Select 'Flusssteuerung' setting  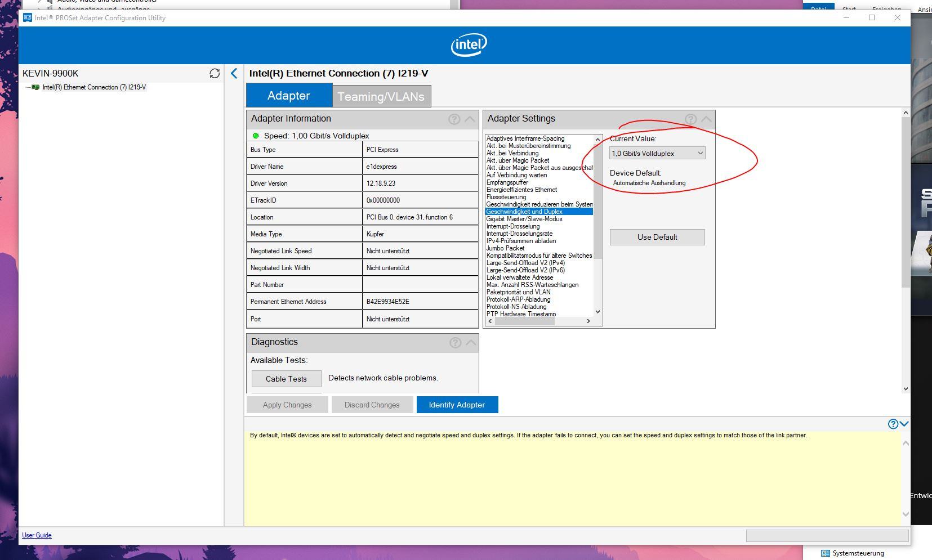[x=539, y=197]
